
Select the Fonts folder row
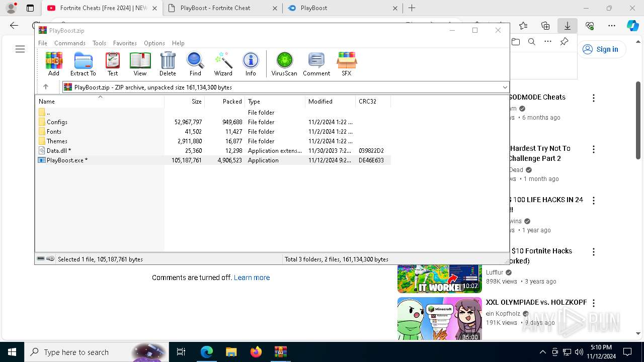click(213, 131)
